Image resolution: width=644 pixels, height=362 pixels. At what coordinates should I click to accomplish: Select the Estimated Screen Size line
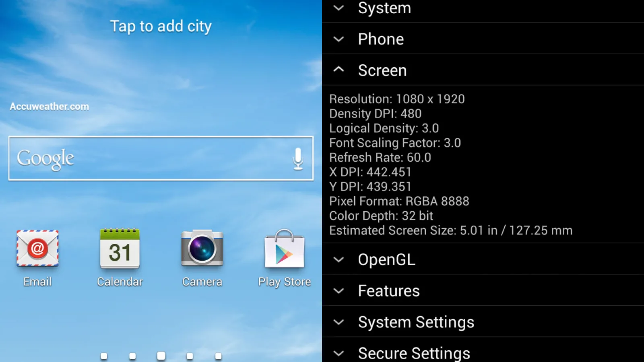click(x=451, y=230)
